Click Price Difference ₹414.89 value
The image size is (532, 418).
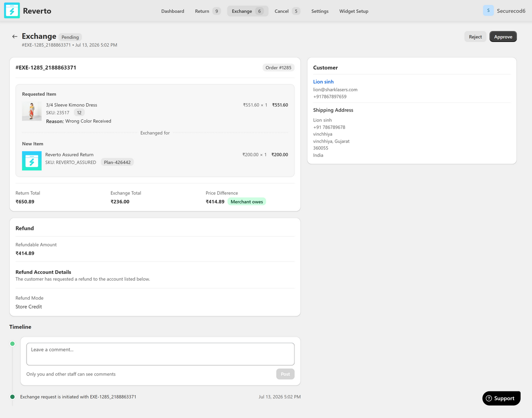[x=215, y=202]
